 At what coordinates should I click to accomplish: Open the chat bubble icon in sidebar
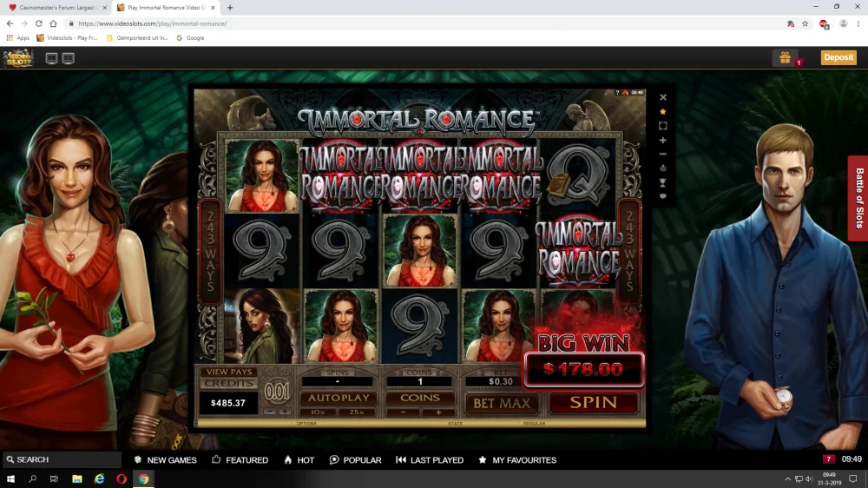coord(662,196)
